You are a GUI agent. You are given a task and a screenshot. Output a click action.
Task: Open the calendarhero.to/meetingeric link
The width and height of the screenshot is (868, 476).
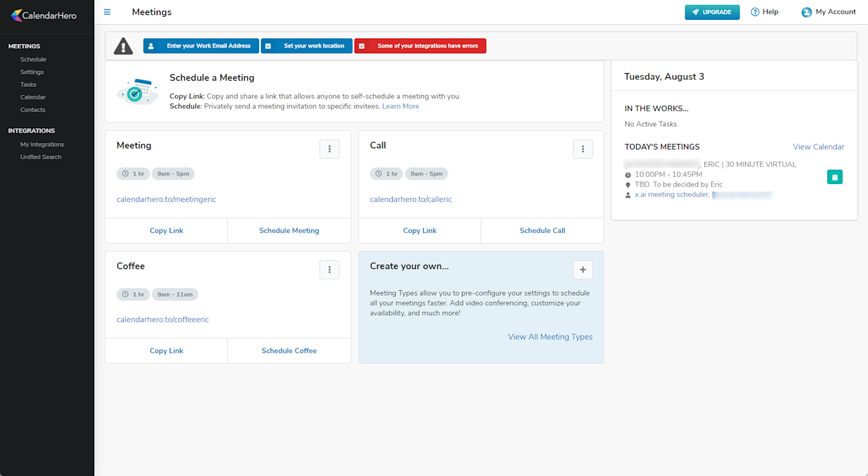pyautogui.click(x=166, y=200)
